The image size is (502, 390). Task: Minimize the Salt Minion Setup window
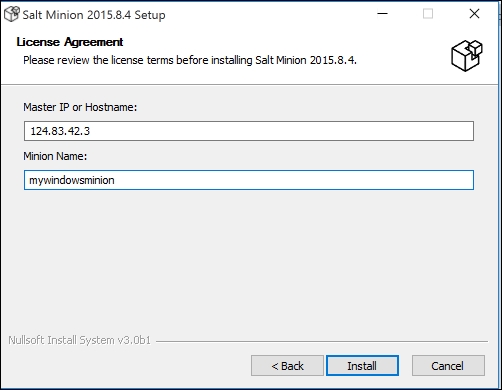[382, 14]
